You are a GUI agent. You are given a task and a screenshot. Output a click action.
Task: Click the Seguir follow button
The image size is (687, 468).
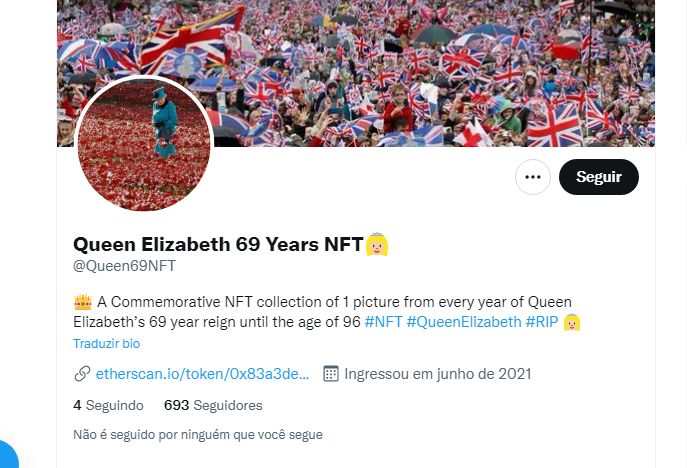[x=598, y=177]
